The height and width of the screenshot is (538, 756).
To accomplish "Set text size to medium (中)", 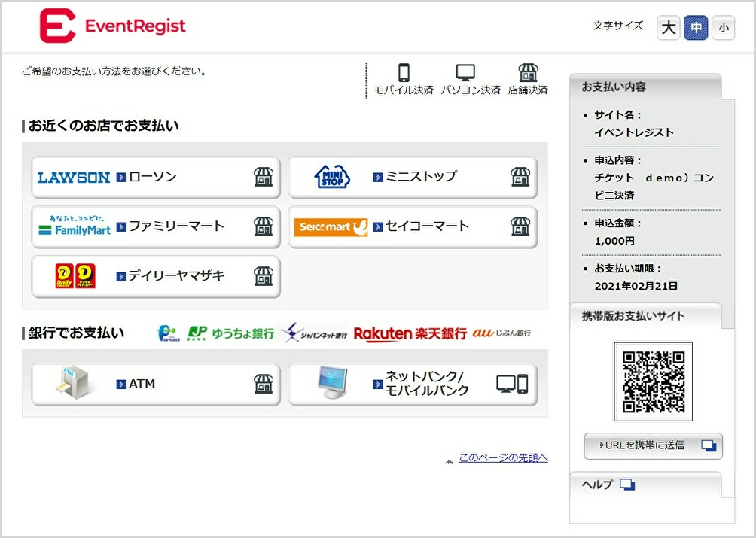I will pyautogui.click(x=696, y=27).
